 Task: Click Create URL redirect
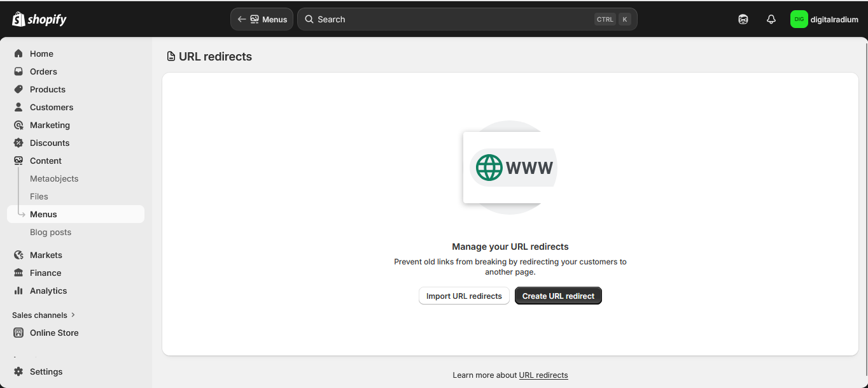point(557,296)
